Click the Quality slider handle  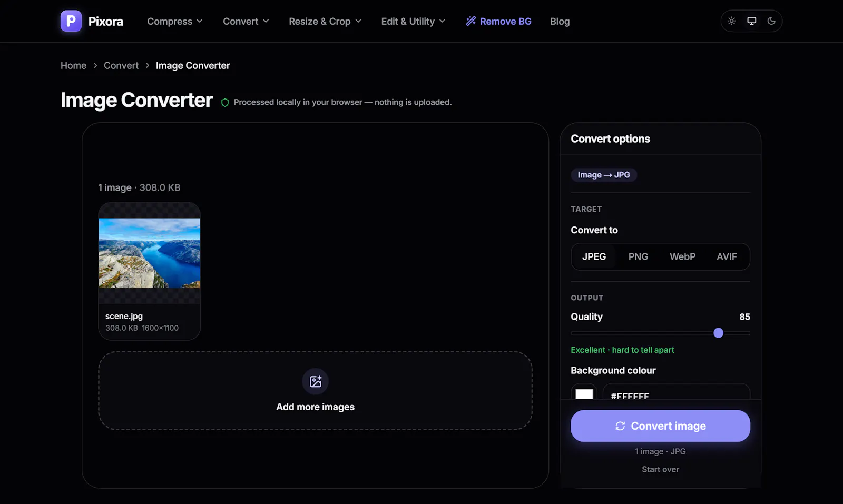(718, 333)
